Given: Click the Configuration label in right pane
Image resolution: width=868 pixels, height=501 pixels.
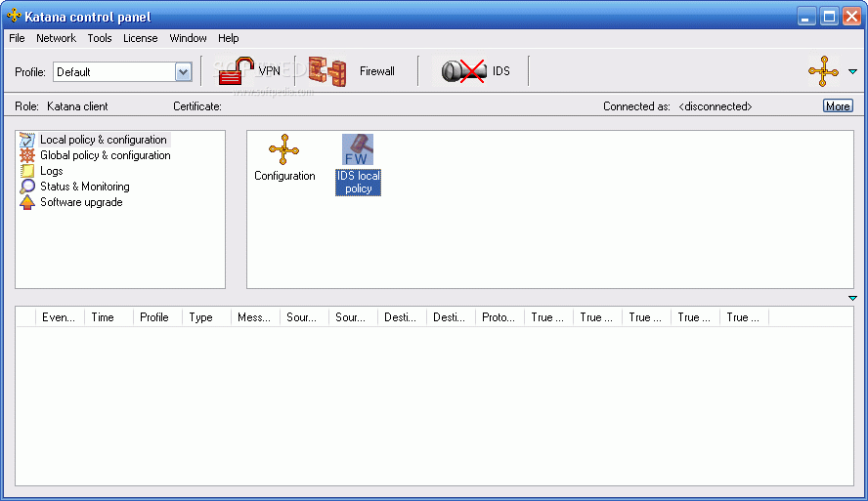Looking at the screenshot, I should pos(284,176).
